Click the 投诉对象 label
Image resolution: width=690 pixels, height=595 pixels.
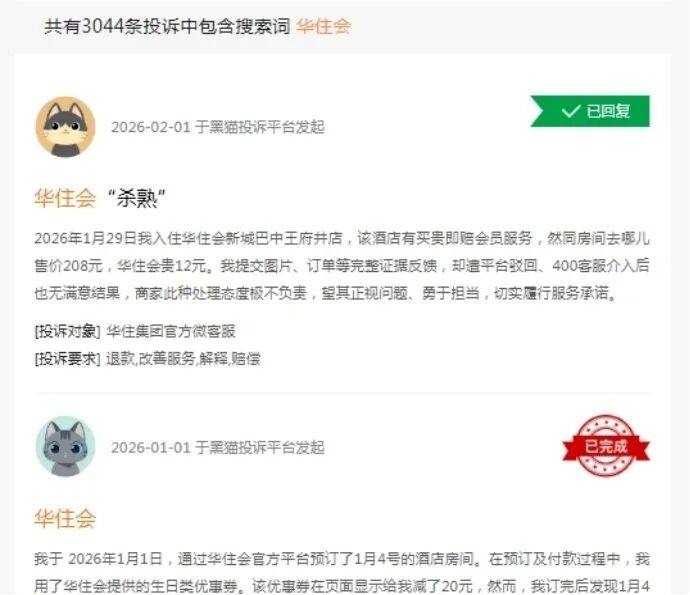click(67, 331)
